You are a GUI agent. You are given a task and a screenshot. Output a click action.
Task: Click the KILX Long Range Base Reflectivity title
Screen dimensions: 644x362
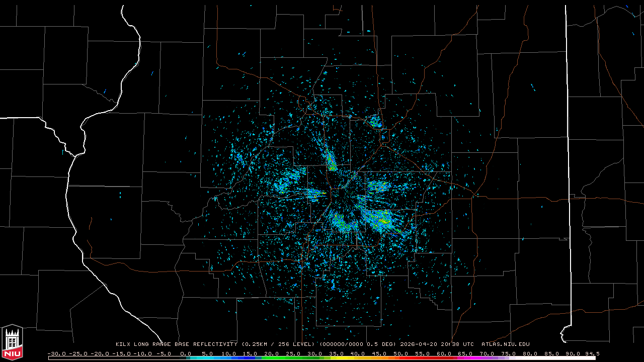(176, 344)
